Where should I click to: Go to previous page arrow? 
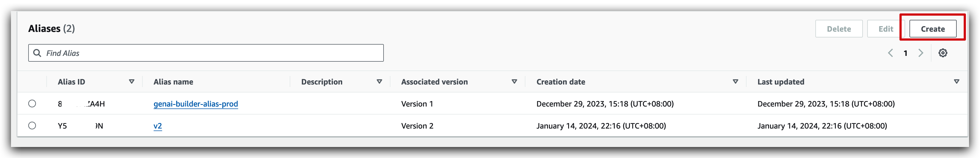click(x=891, y=53)
